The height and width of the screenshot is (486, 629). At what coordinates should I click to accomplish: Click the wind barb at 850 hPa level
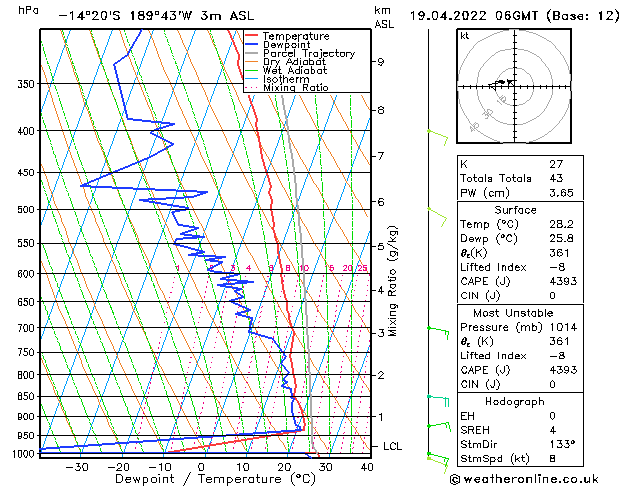tap(438, 401)
